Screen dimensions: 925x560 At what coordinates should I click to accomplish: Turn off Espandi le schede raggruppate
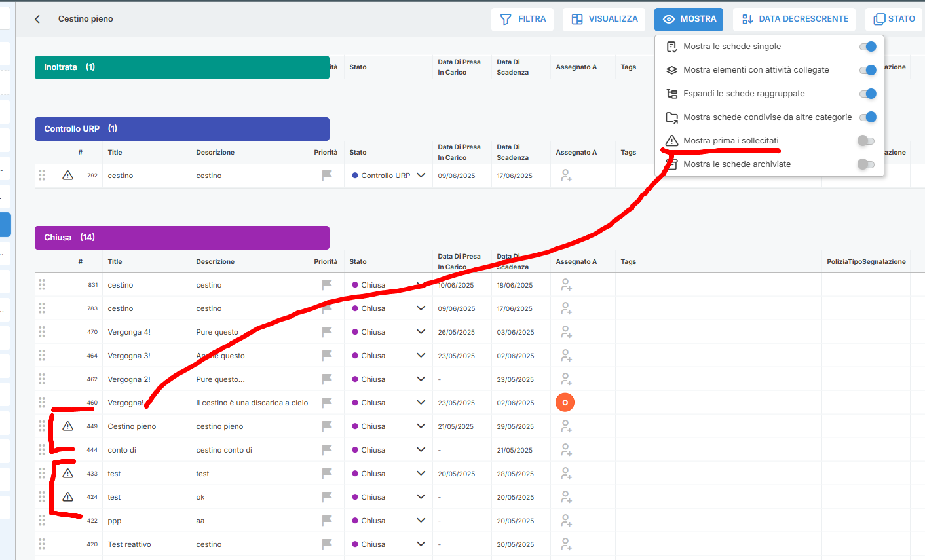point(867,94)
